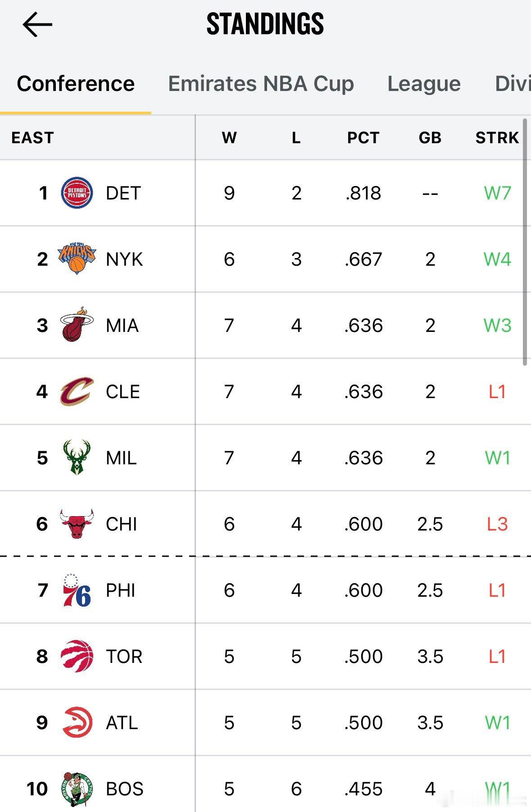Open the Boston Celtics logo
Viewport: 531px width, 812px height.
pos(77,788)
